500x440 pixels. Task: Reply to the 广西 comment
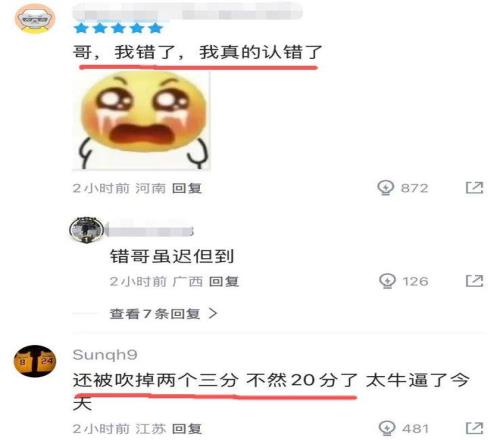(x=224, y=282)
